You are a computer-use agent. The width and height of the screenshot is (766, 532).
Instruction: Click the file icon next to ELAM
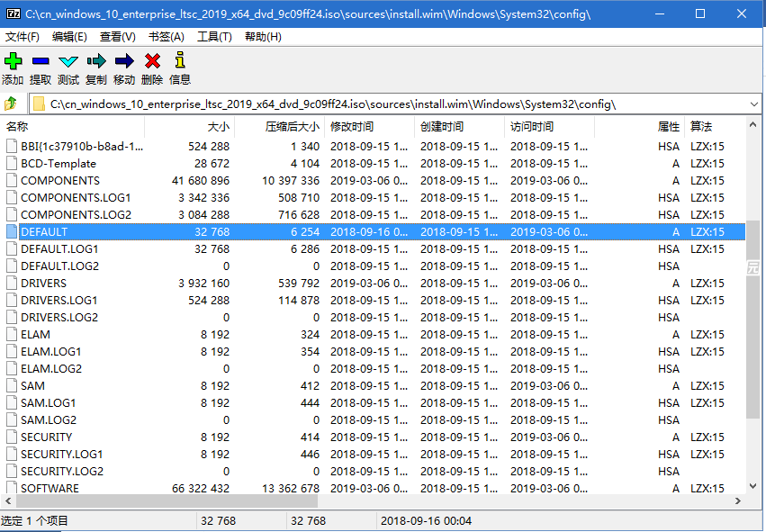click(12, 334)
